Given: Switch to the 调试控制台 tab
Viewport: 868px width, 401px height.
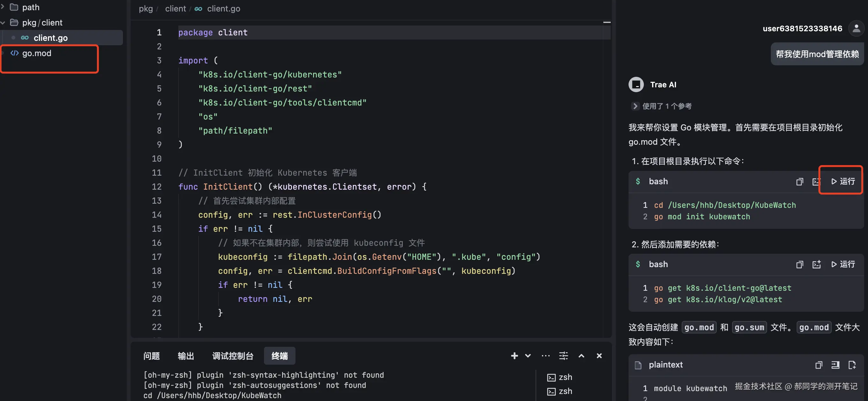Looking at the screenshot, I should click(x=232, y=356).
